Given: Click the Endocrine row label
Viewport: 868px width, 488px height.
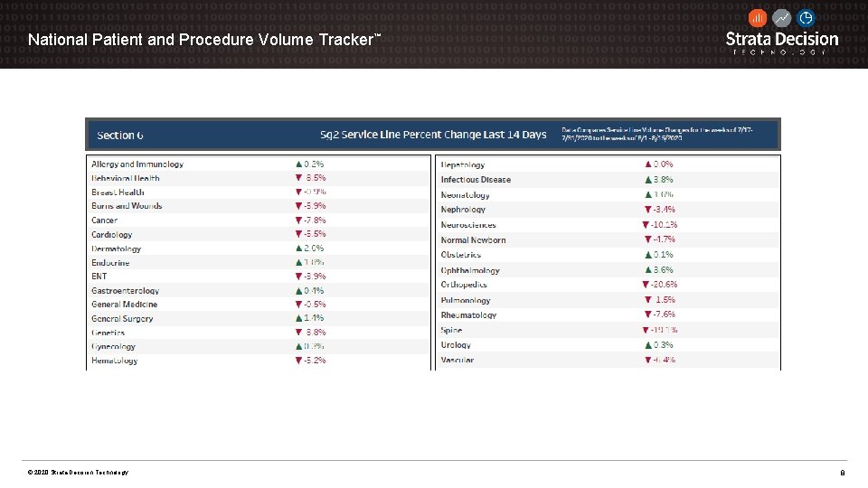Looking at the screenshot, I should pyautogui.click(x=110, y=263).
